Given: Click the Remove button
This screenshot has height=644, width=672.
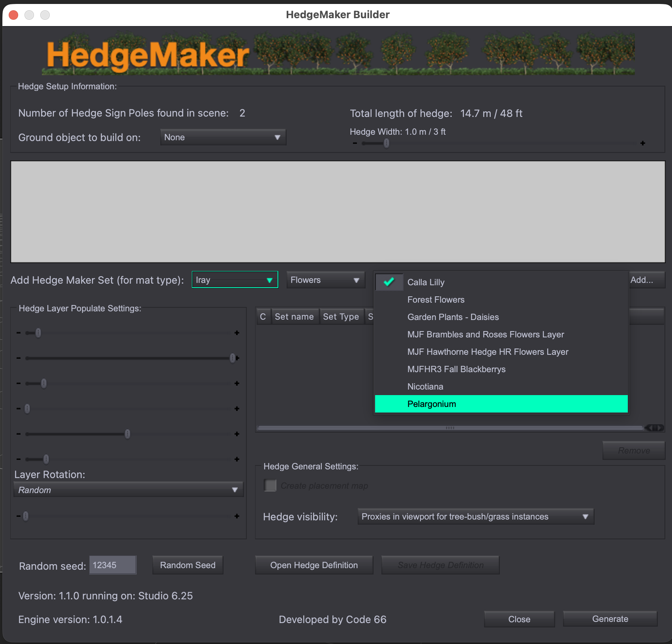Looking at the screenshot, I should pos(634,450).
